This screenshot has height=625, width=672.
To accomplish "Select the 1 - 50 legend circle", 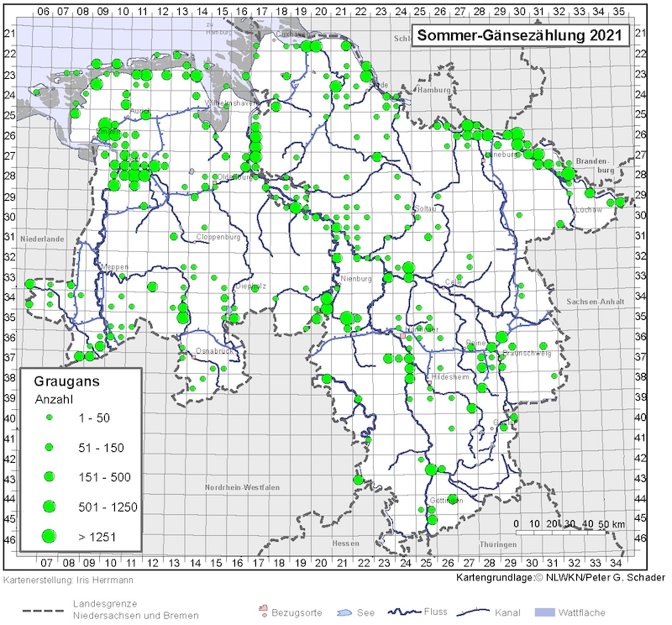I will coord(49,418).
